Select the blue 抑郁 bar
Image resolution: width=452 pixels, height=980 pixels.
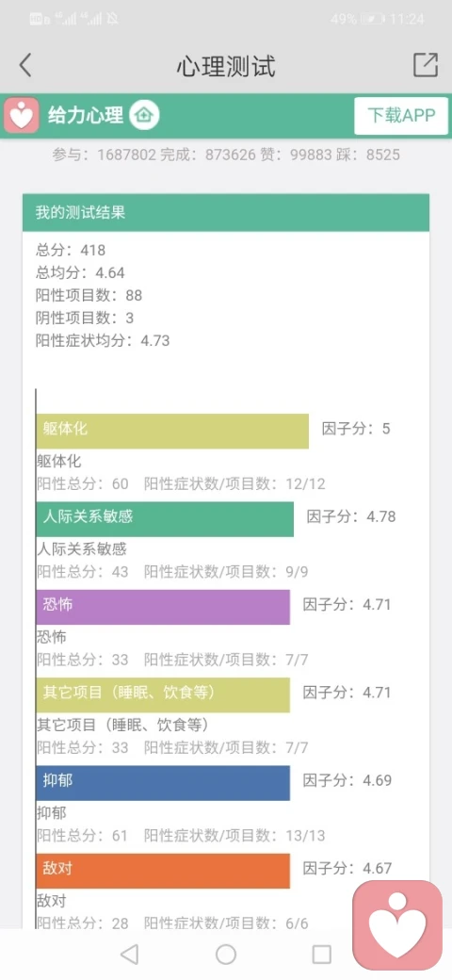point(163,783)
